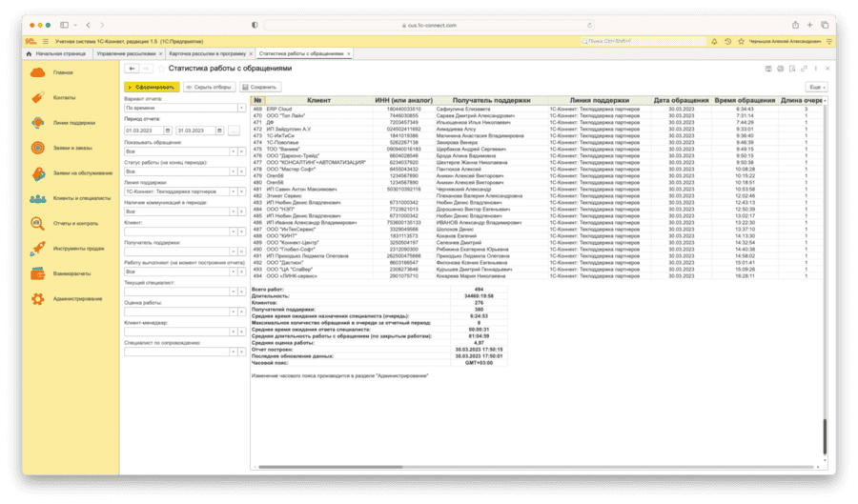The image size is (858, 504).
Task: Expand Статус работы dropdown arrow
Action: coord(233,171)
